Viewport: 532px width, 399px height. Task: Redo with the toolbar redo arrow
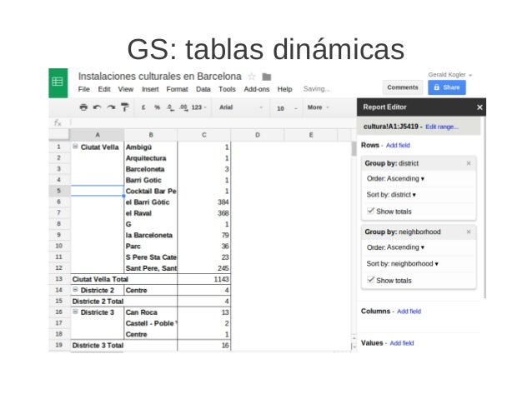tap(111, 107)
